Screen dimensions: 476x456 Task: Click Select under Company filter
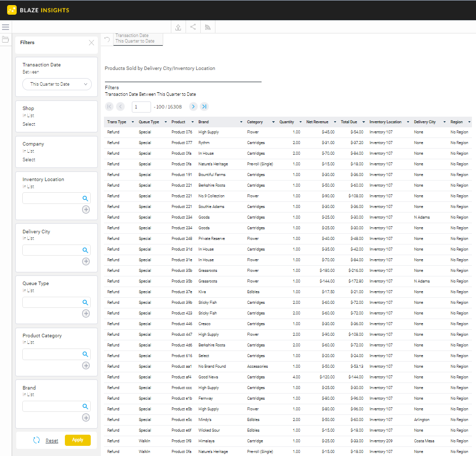tap(29, 160)
